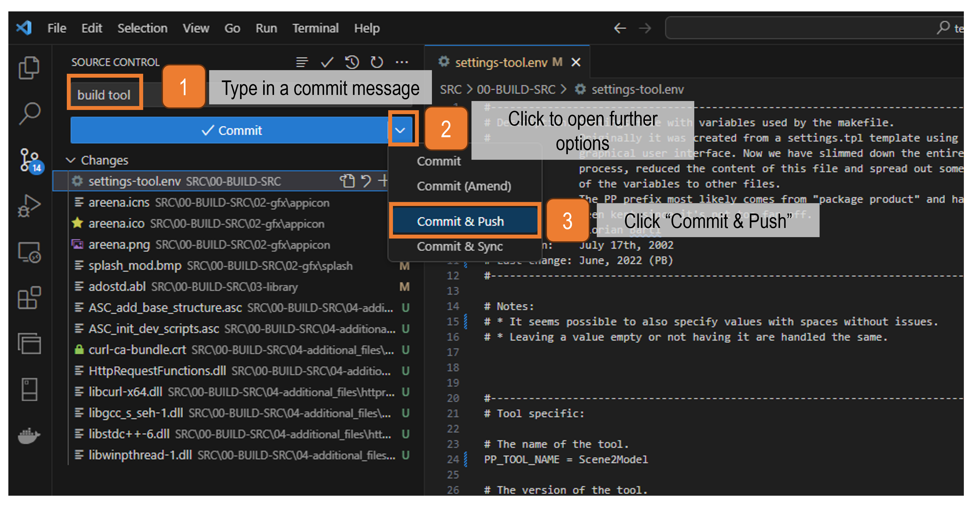Screen dimensions: 980x511
Task: Click the project windows icon in activity bar
Action: click(x=29, y=343)
